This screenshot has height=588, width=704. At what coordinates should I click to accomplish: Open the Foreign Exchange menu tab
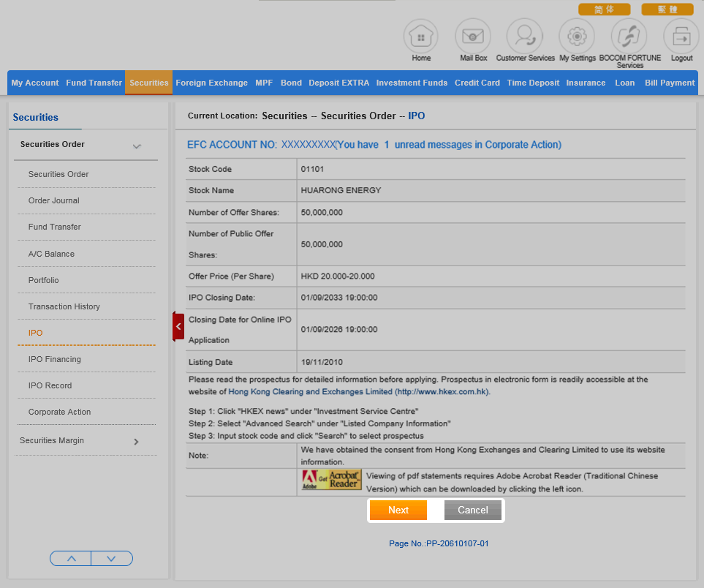[211, 83]
